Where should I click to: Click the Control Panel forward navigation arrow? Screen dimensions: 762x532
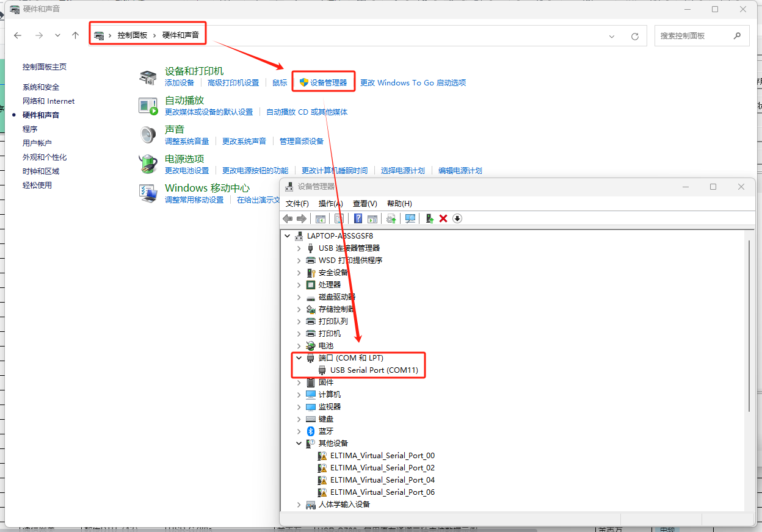click(x=39, y=35)
